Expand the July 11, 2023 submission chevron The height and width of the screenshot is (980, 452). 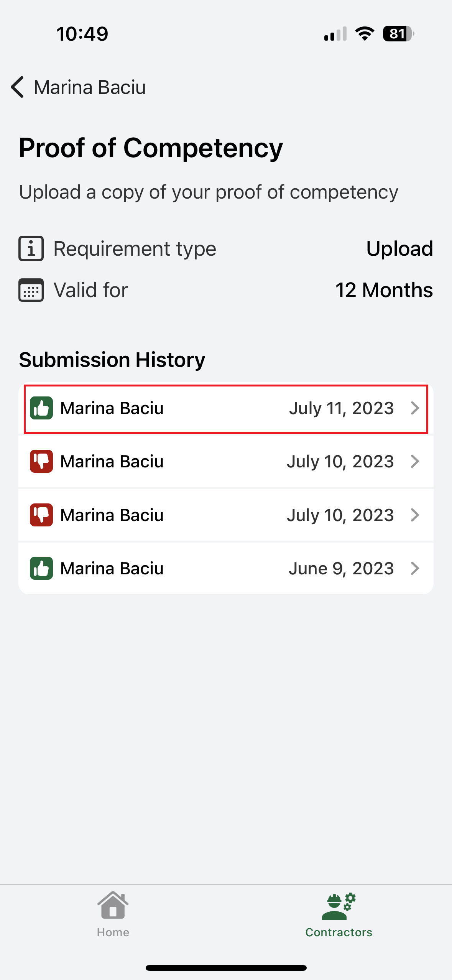coord(414,408)
